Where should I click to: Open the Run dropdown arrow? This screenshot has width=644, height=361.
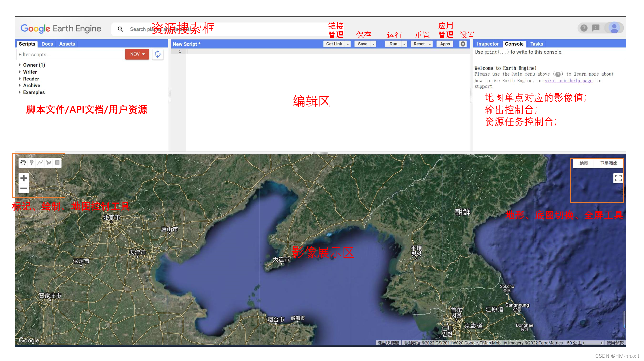coord(404,44)
